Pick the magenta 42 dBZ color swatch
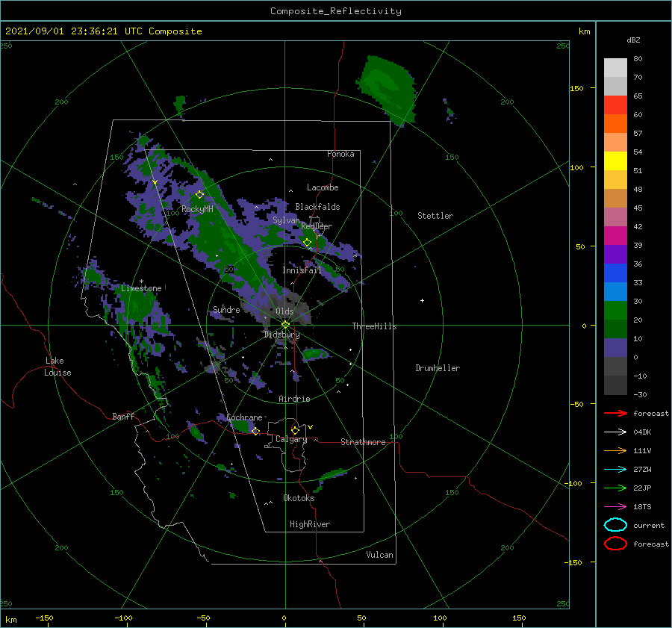 click(615, 236)
